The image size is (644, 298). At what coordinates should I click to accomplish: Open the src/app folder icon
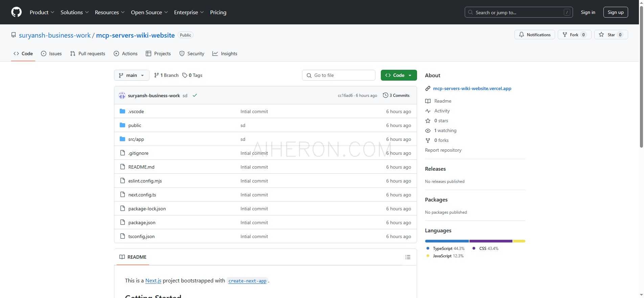(x=122, y=139)
